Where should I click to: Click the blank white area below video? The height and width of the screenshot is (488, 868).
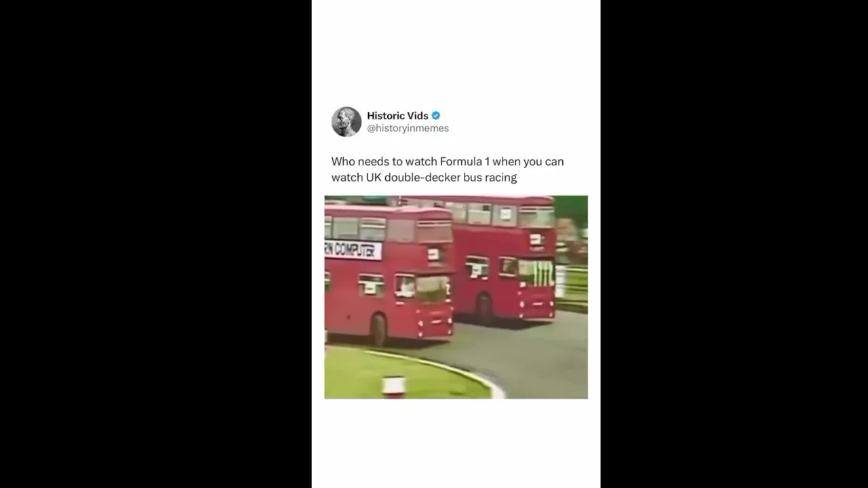click(456, 443)
